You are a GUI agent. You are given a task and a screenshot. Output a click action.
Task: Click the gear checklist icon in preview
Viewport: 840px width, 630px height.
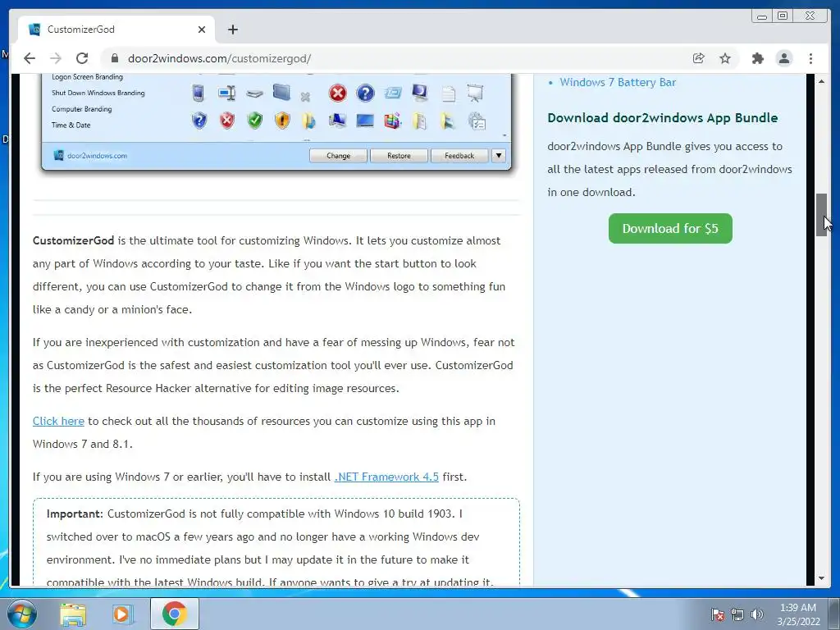click(477, 121)
